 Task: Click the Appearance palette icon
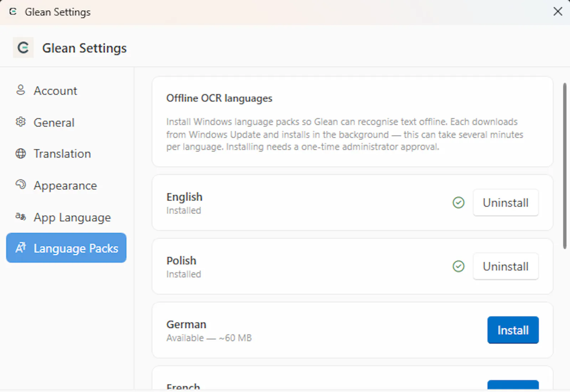21,185
